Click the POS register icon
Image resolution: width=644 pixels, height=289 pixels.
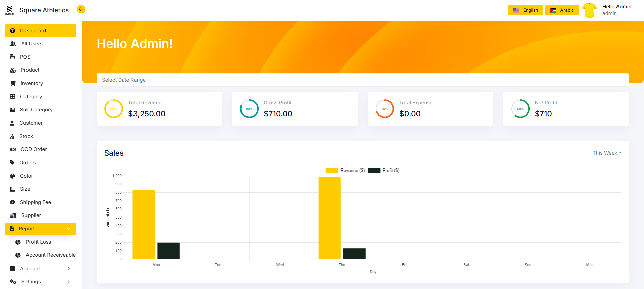13,57
